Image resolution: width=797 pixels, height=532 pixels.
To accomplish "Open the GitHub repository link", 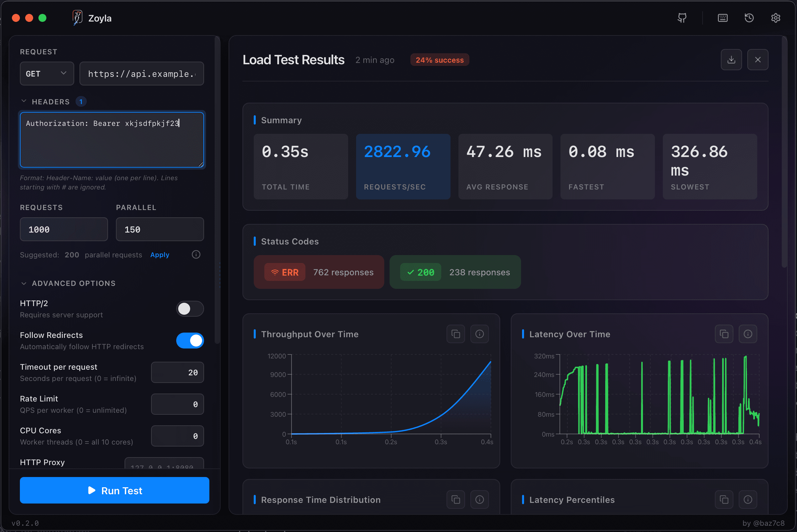I will tap(682, 18).
